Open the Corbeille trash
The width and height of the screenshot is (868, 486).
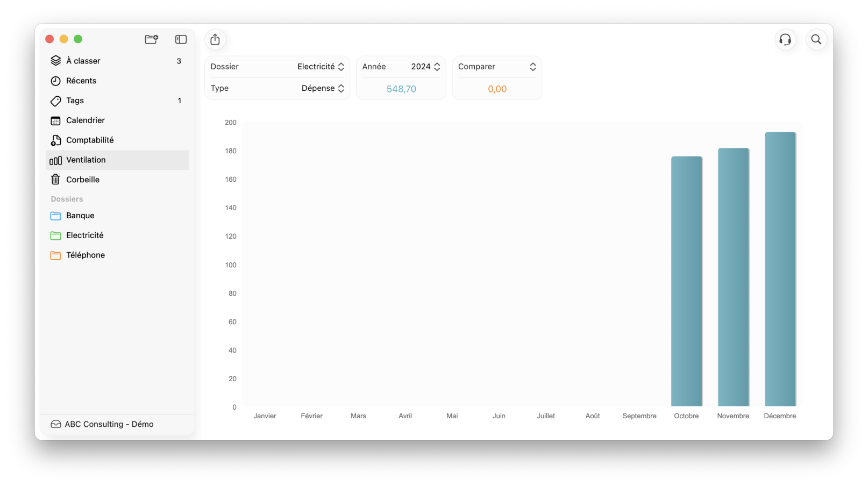[x=83, y=180]
